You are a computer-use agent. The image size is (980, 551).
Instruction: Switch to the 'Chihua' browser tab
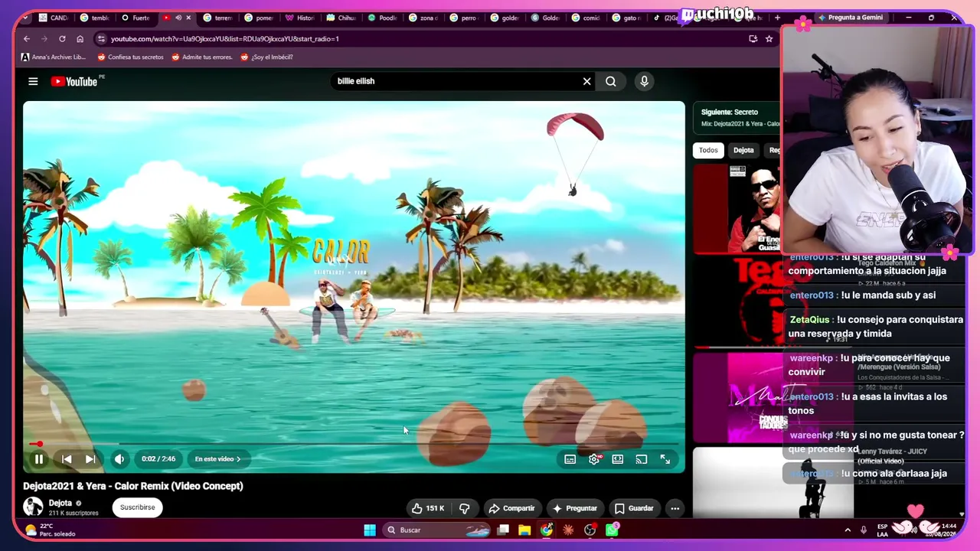[341, 18]
